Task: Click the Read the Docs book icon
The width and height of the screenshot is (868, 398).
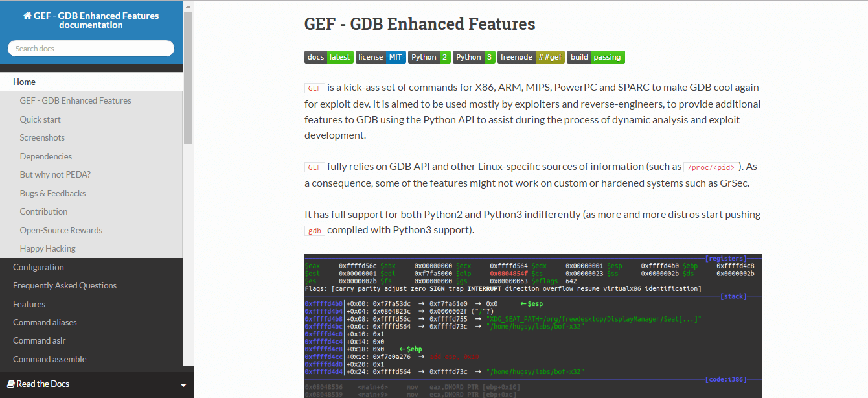Action: [x=11, y=384]
